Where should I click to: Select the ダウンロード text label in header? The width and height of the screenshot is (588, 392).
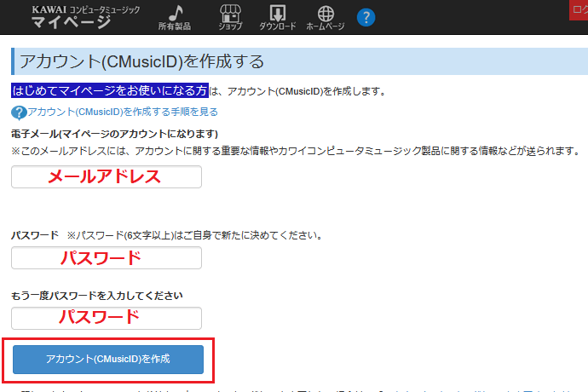point(278,27)
